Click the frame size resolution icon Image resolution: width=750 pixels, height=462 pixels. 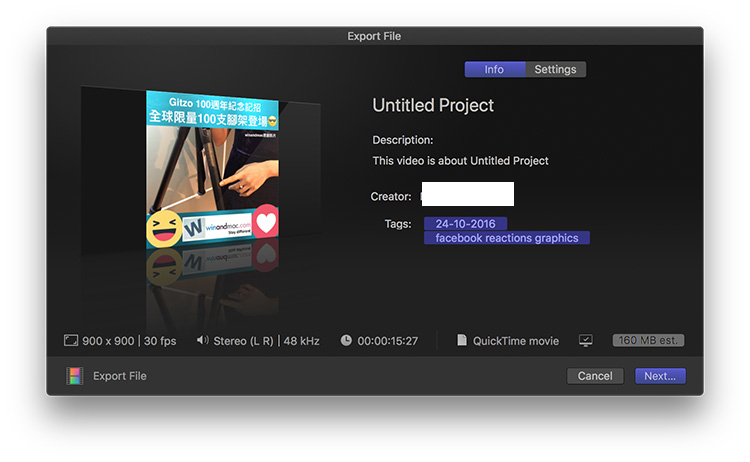click(71, 341)
